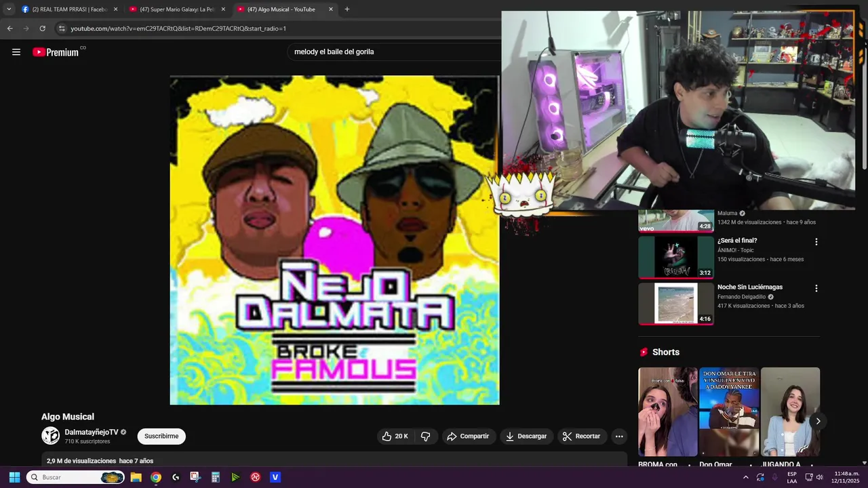Image resolution: width=868 pixels, height=488 pixels.
Task: Open the tab search dropdown
Action: [9, 9]
